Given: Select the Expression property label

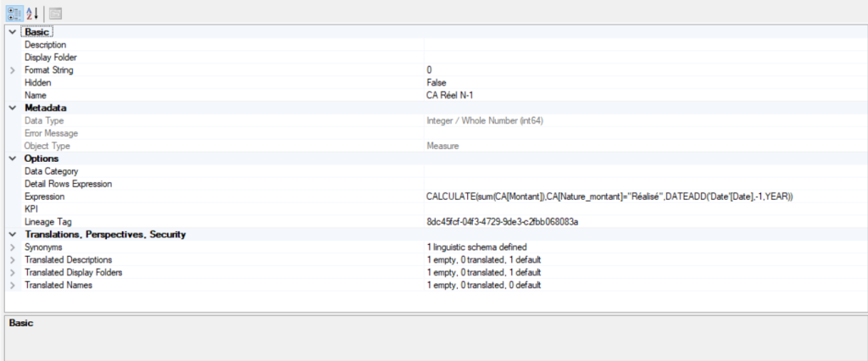Looking at the screenshot, I should click(x=44, y=197).
